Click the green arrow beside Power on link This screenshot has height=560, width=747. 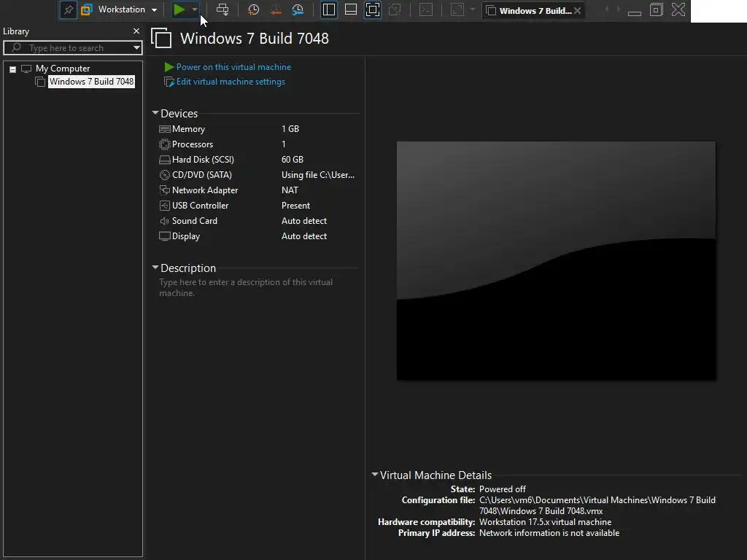[x=169, y=67]
